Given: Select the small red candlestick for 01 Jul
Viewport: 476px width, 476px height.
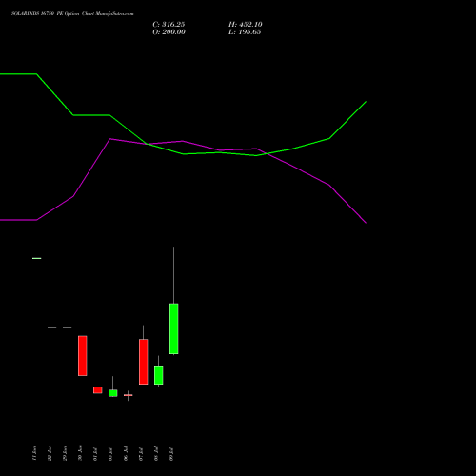Looking at the screenshot, I should coord(98,390).
